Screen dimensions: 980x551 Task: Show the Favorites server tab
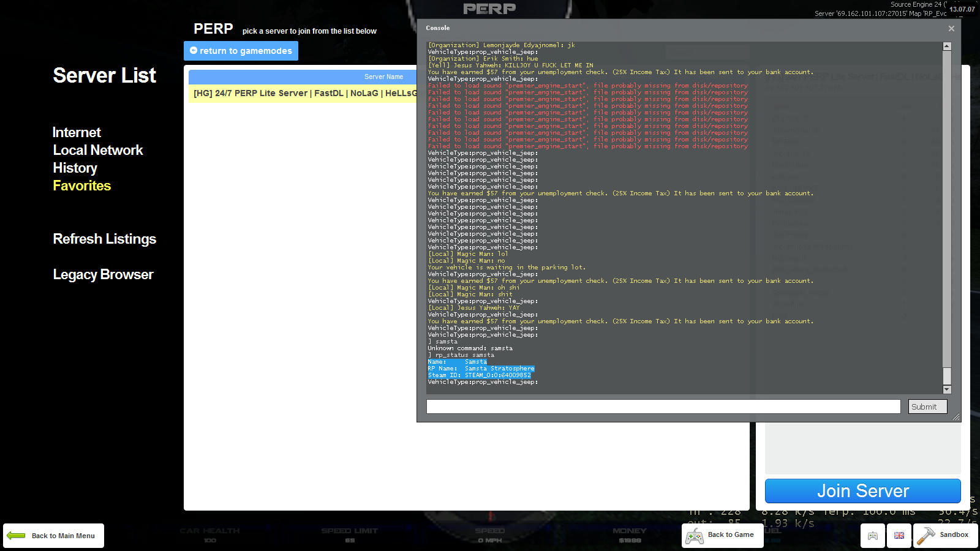[82, 186]
